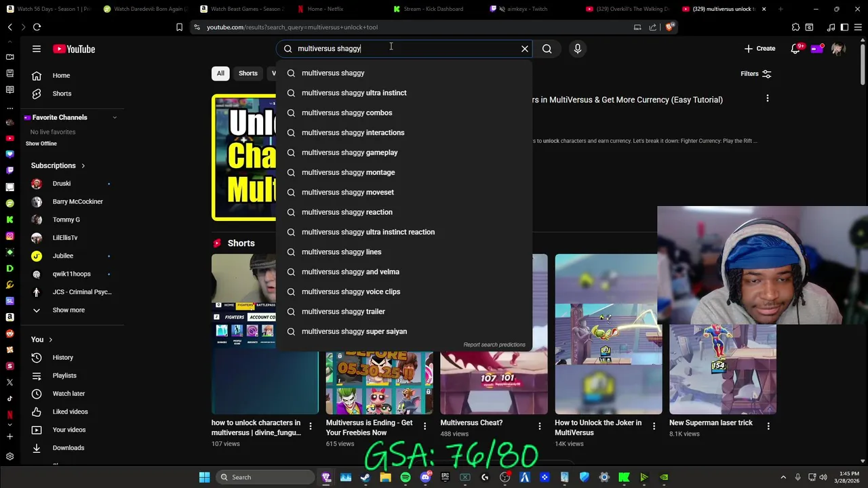Image resolution: width=868 pixels, height=488 pixels.
Task: Switch to the Netflix browser tab
Action: coord(325,9)
